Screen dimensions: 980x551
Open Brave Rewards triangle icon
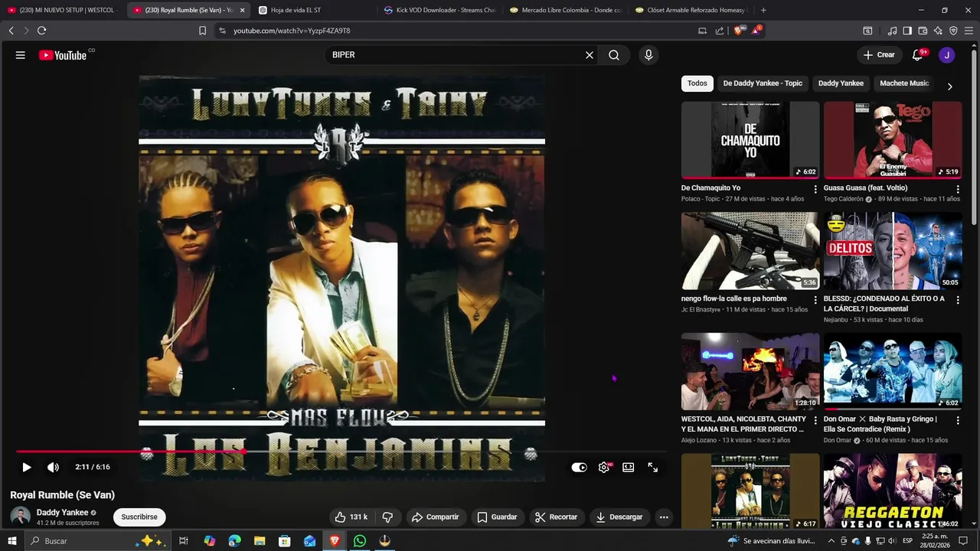756,31
